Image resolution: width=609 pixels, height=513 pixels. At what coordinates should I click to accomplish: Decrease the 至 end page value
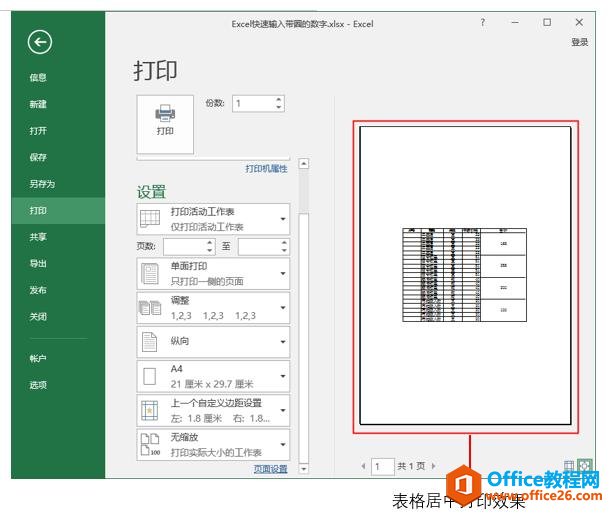(284, 250)
